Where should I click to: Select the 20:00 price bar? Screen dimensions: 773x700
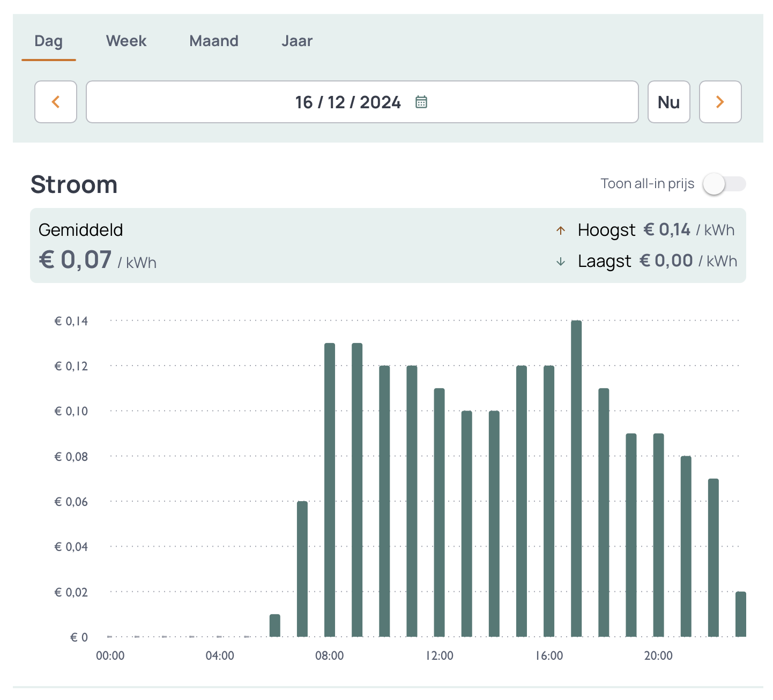click(658, 535)
